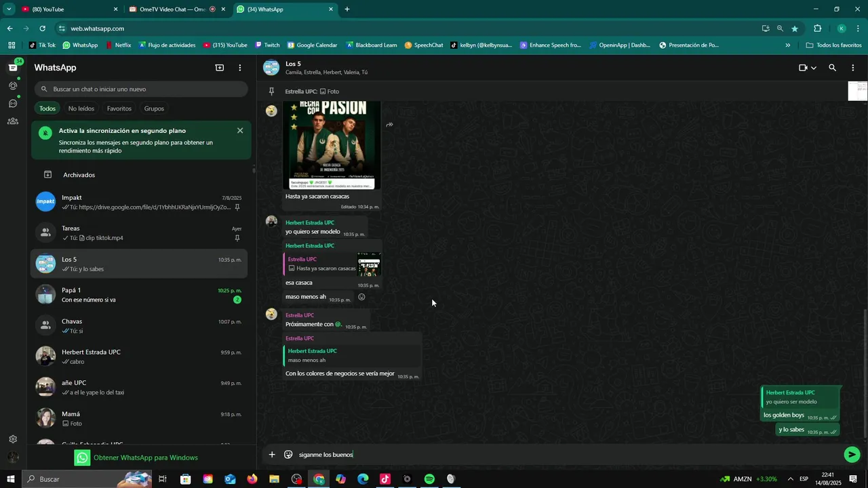Open the browser Extensions puzzle icon
The image size is (868, 488).
817,28
